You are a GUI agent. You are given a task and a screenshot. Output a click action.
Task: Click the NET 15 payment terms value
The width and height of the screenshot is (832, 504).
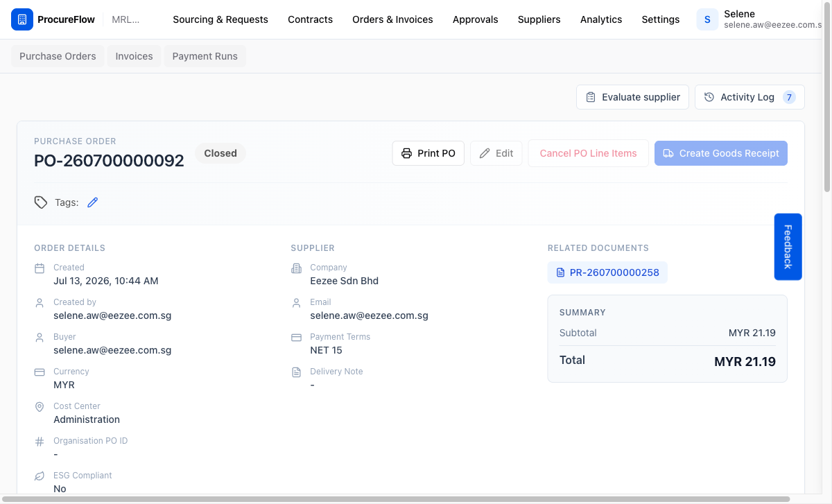point(326,350)
